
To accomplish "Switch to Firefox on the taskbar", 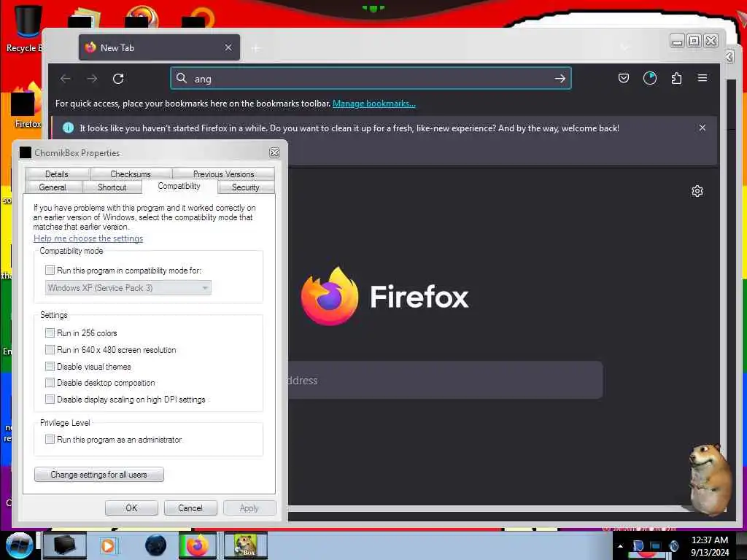I will (197, 545).
